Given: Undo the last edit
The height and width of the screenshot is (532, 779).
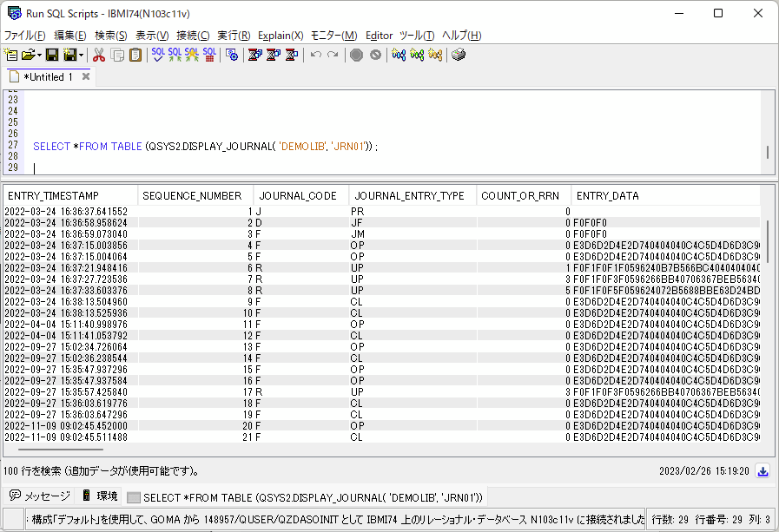Looking at the screenshot, I should pos(315,55).
